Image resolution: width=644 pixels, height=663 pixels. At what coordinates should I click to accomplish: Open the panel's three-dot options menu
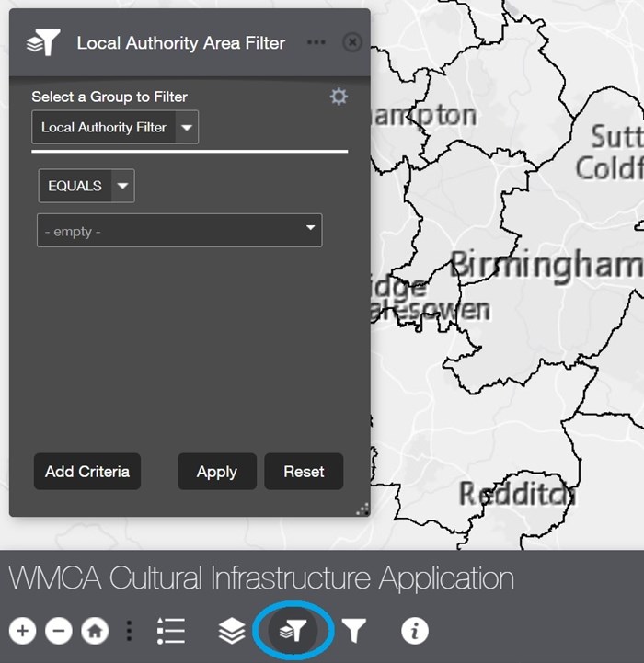pos(316,42)
